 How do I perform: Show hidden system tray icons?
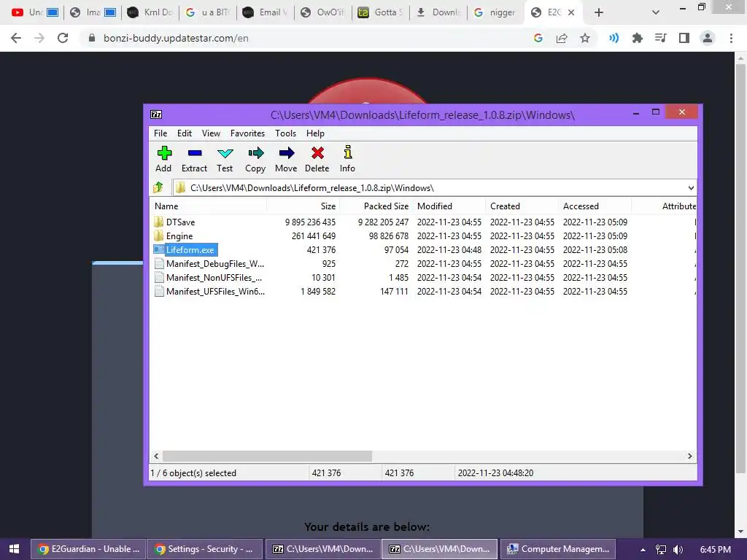643,550
